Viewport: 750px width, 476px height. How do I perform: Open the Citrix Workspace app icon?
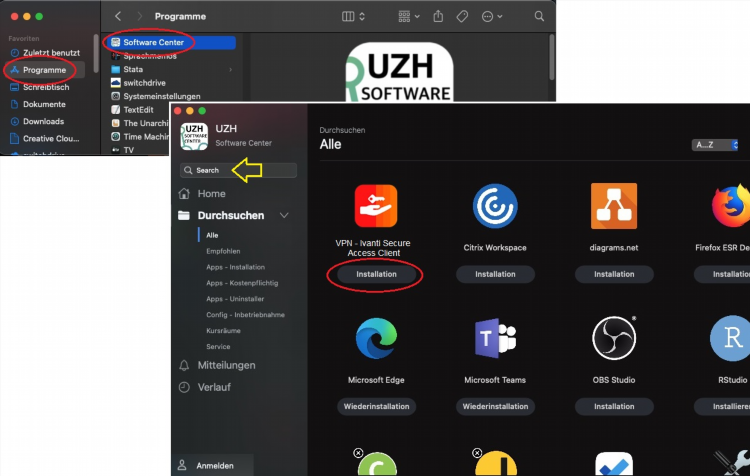click(x=495, y=206)
